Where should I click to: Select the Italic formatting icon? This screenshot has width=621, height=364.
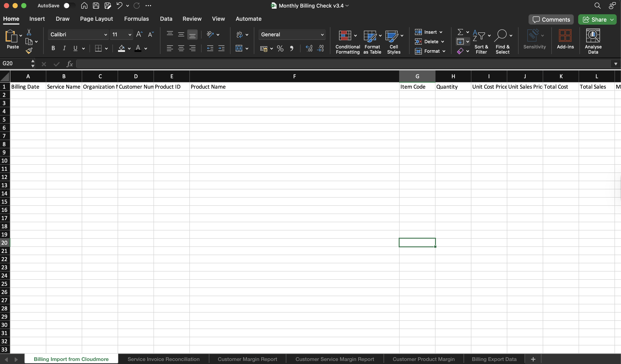tap(64, 48)
